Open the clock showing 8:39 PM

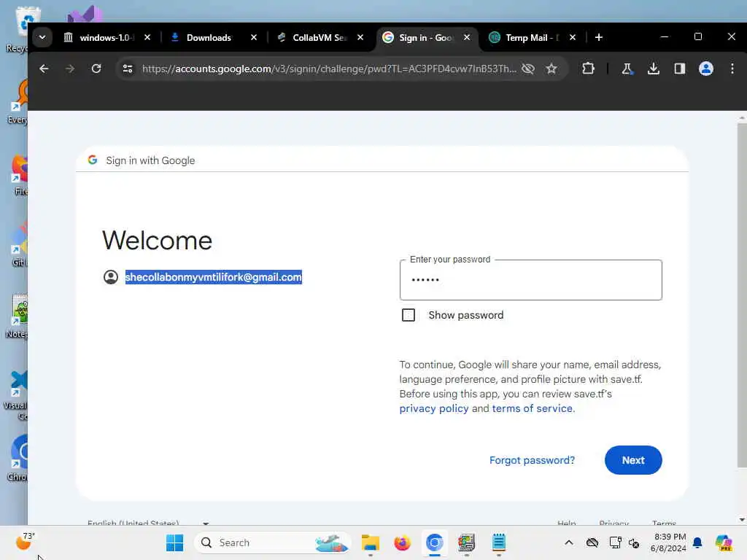669,542
